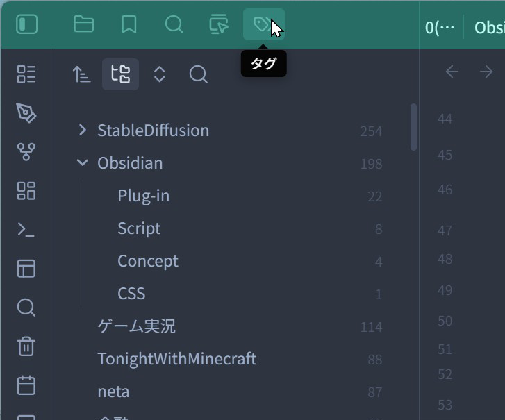
Task: Click the tags (タグ) tab icon
Action: pos(262,25)
